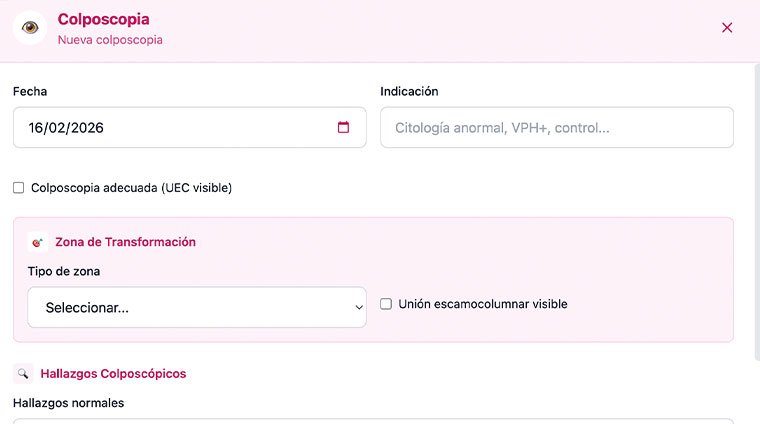Open the calendar picker icon in Fecha field
This screenshot has width=760, height=424.
pyautogui.click(x=343, y=128)
